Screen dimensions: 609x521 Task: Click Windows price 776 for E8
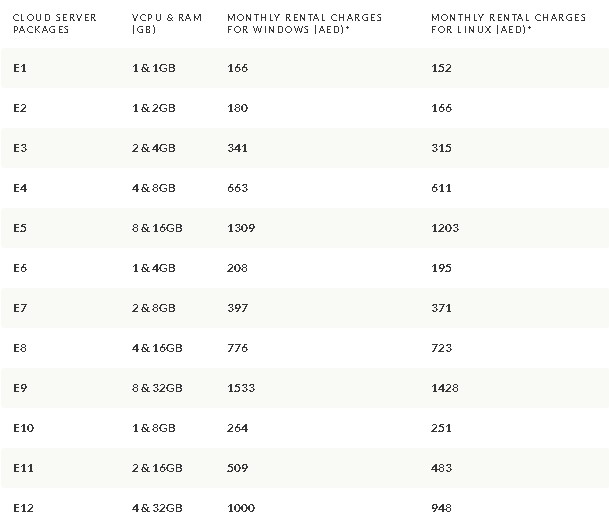(238, 348)
